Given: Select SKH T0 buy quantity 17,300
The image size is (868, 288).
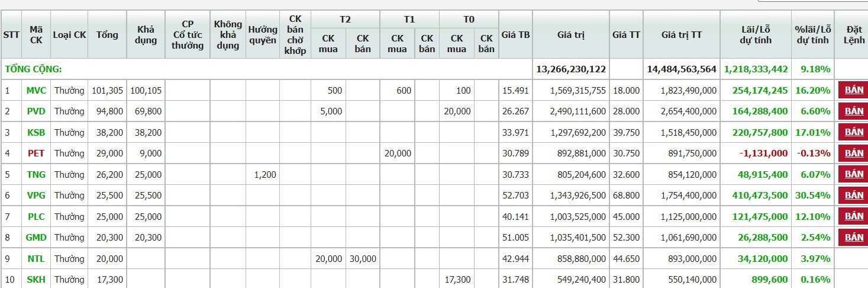Looking at the screenshot, I should coord(457,280).
